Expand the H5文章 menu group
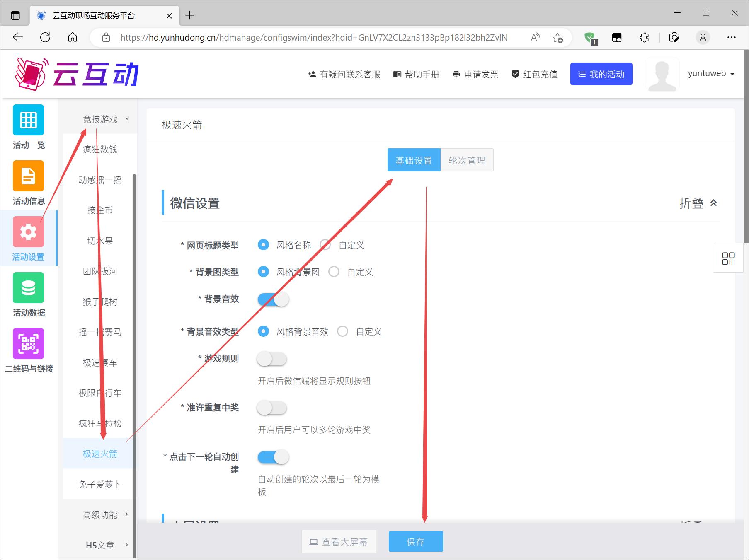The image size is (749, 560). [100, 545]
